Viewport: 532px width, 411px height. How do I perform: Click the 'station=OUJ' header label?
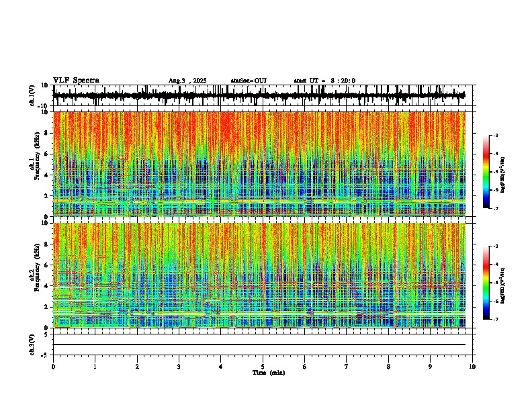click(x=249, y=81)
